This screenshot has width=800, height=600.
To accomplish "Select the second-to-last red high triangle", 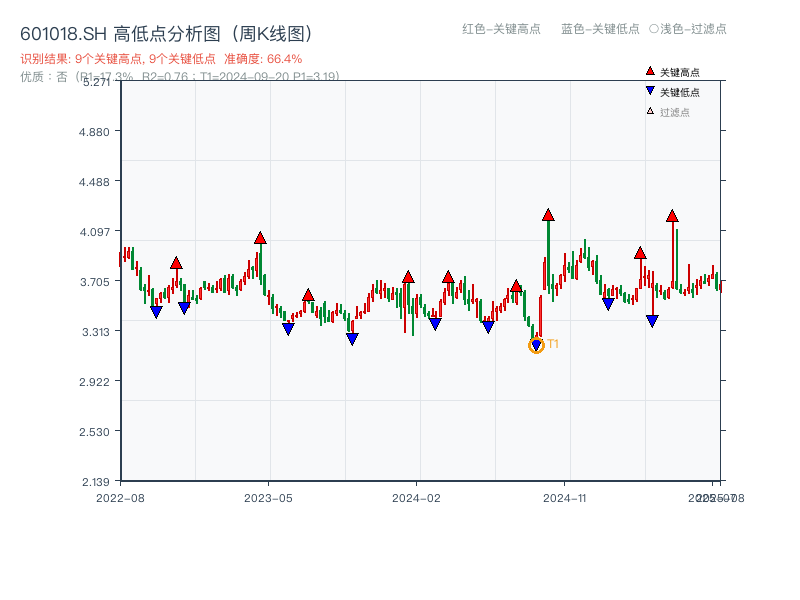I will (640, 253).
